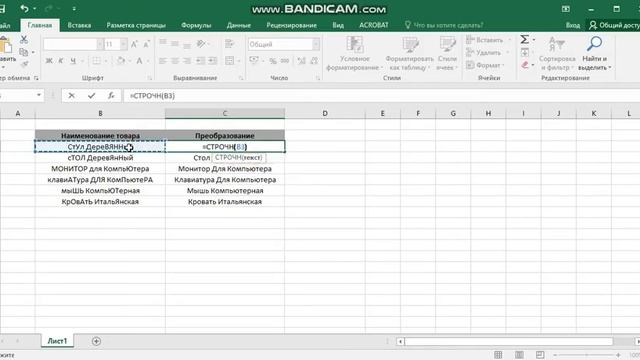Select sheet tab 'Лист1'
The image size is (640, 360).
coord(57,341)
